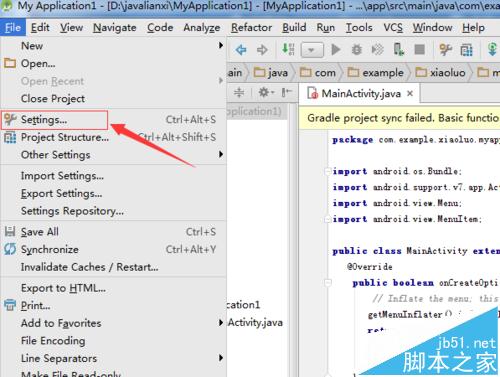Open the Tools menu
This screenshot has height=377, width=500.
(x=359, y=27)
